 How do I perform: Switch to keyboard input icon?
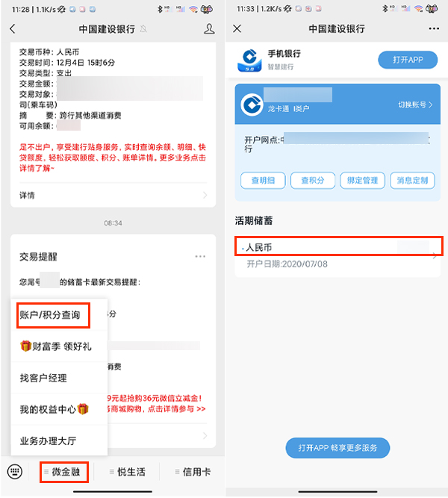[15, 472]
